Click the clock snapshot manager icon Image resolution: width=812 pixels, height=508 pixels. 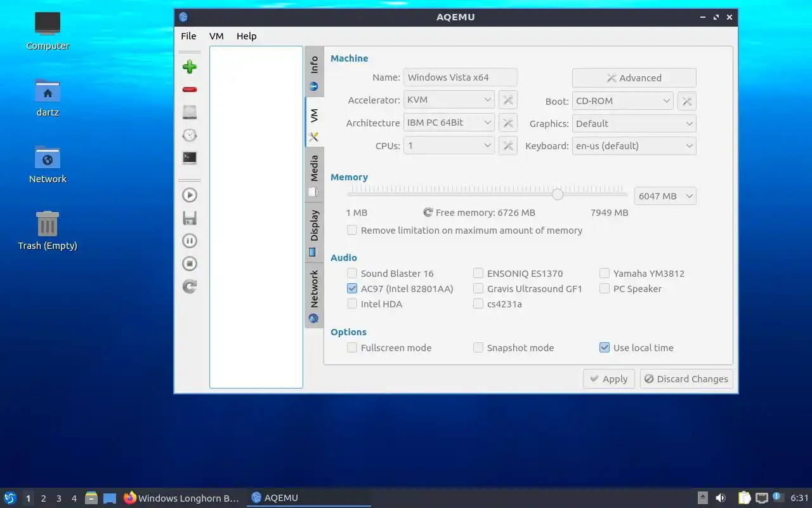189,135
